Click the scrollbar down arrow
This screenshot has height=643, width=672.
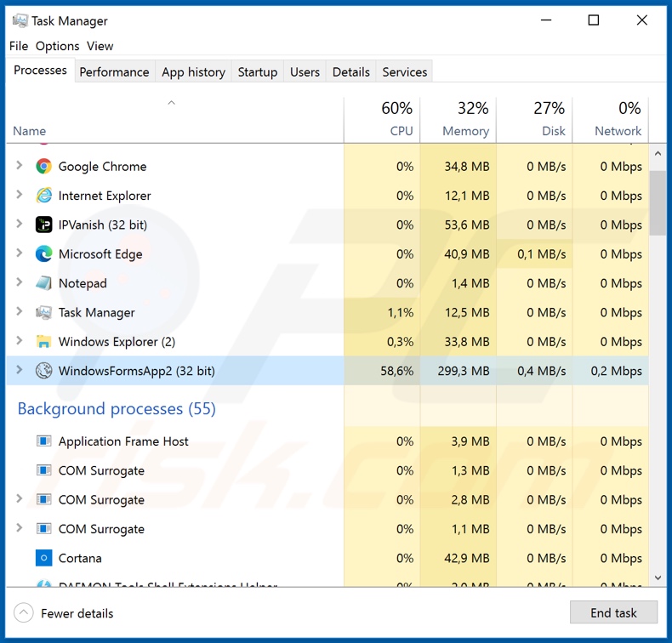[x=658, y=578]
